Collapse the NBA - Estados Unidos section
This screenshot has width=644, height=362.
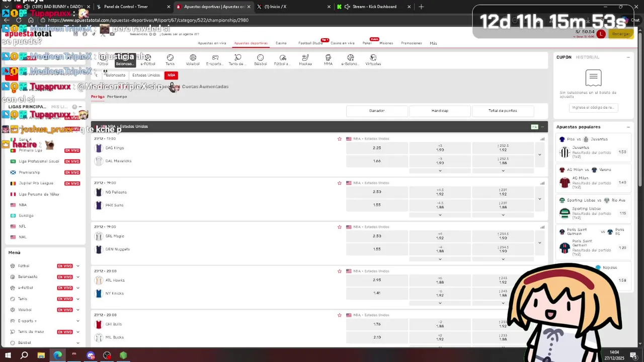click(542, 127)
